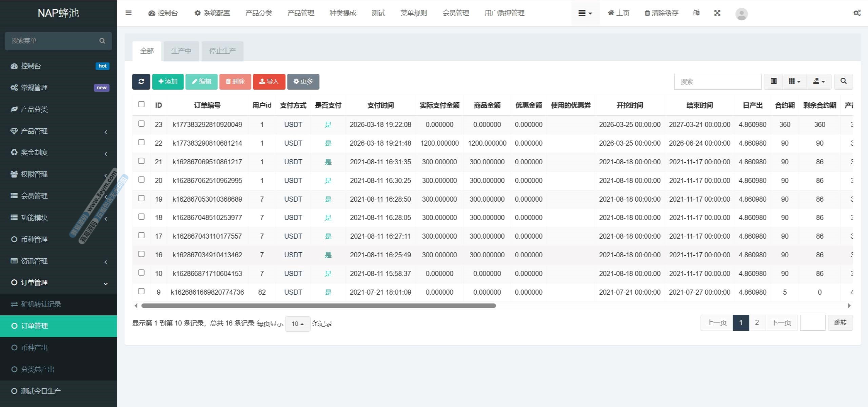Screen dimensions: 868x407
Task: Toggle the sidebar with the hamburger icon
Action: pyautogui.click(x=129, y=13)
